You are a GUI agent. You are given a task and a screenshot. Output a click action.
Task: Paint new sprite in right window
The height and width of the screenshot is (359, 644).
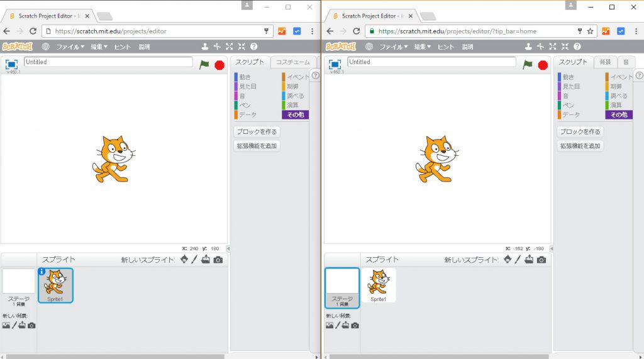coord(518,259)
